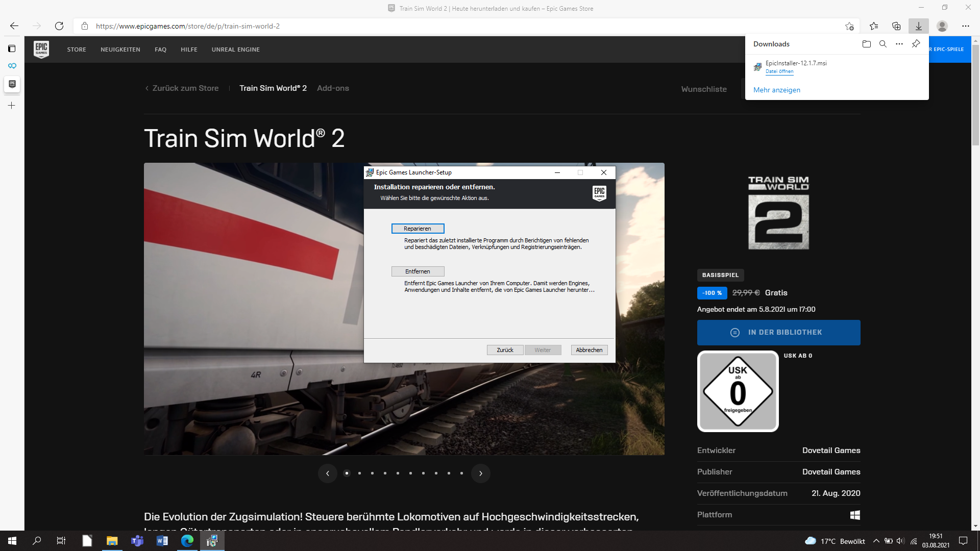Open FAQ in Epic navigation bar
Image resolution: width=980 pixels, height=551 pixels.
(161, 49)
